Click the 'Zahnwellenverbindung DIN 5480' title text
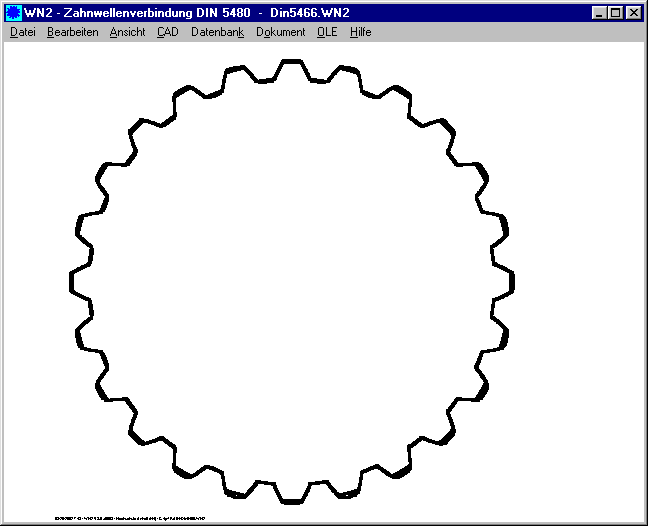 coord(150,13)
